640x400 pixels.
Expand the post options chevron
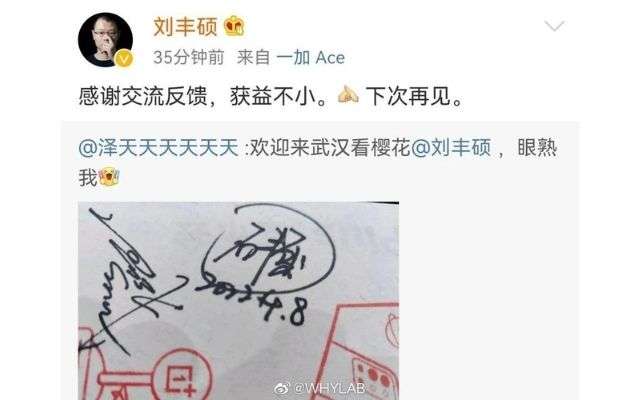point(554,26)
